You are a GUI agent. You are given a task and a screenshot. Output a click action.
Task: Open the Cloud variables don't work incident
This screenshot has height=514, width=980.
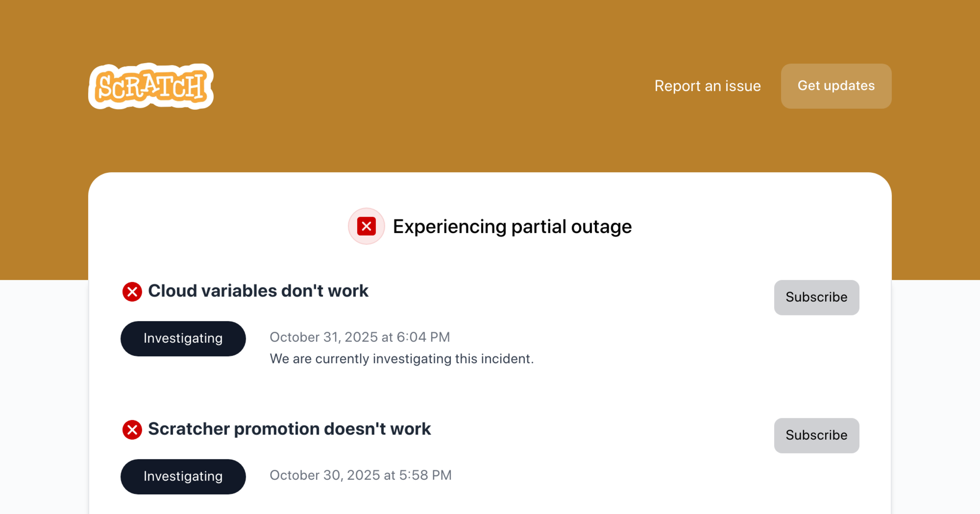(x=258, y=291)
